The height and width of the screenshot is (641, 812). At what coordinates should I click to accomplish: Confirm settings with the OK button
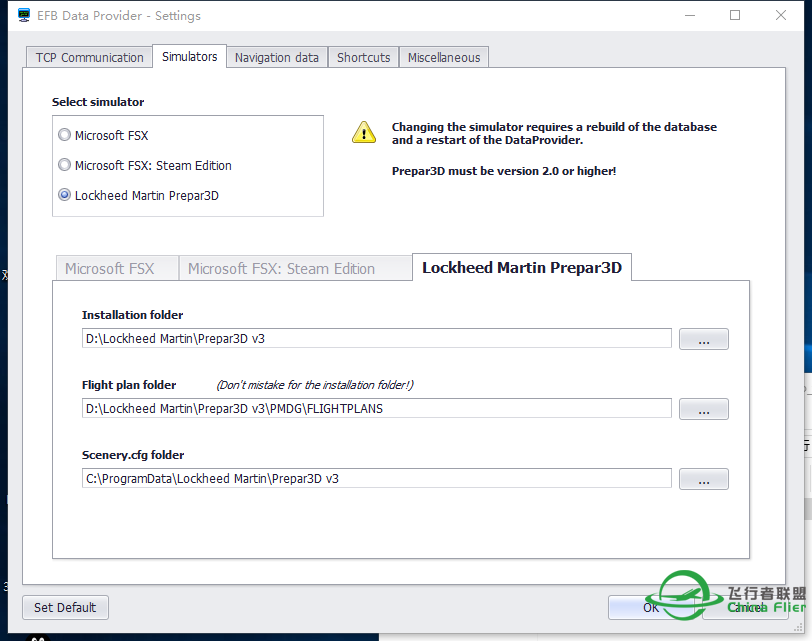(x=651, y=607)
